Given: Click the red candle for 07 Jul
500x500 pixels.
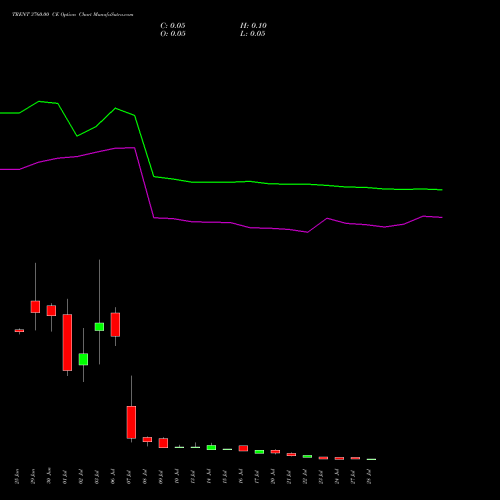Looking at the screenshot, I should 131,422.
